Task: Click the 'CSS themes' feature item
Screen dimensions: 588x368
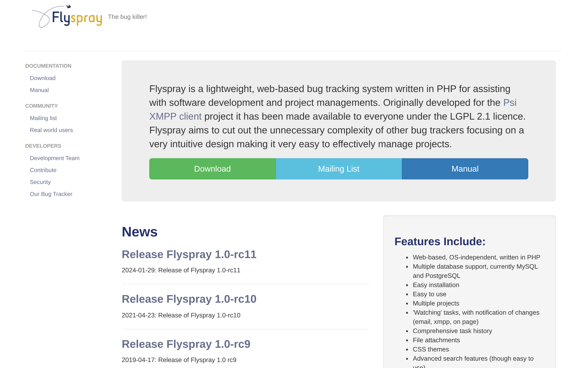Action: (431, 349)
